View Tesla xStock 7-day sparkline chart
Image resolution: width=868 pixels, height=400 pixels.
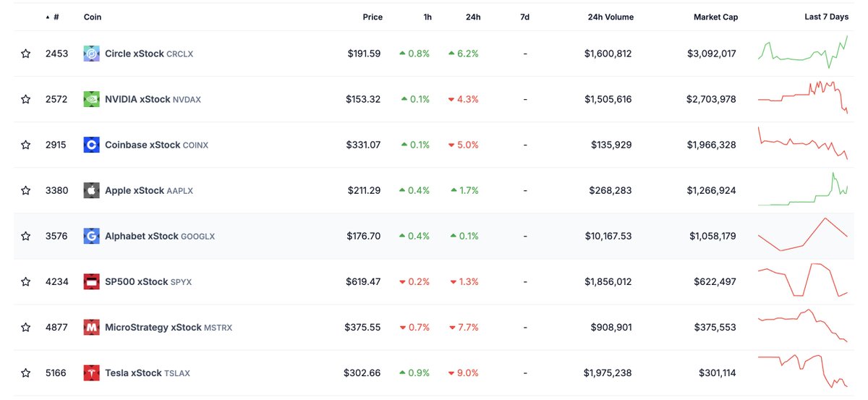[x=803, y=371]
